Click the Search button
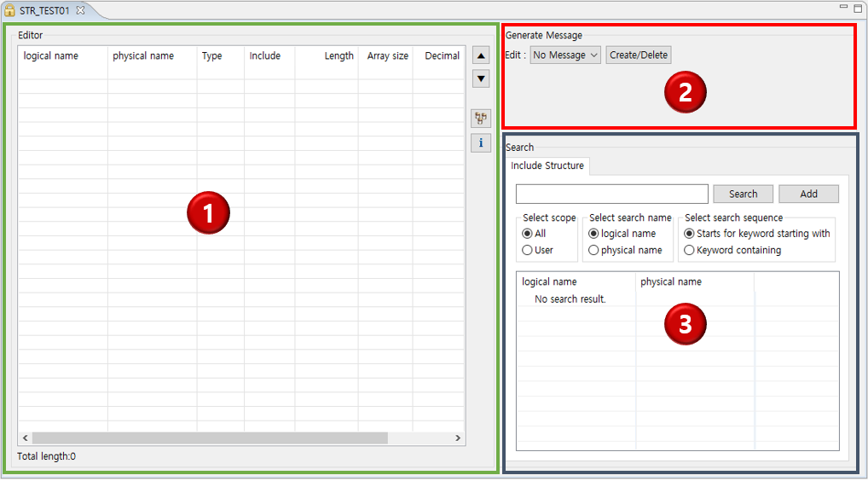The width and height of the screenshot is (868, 481). tap(743, 194)
